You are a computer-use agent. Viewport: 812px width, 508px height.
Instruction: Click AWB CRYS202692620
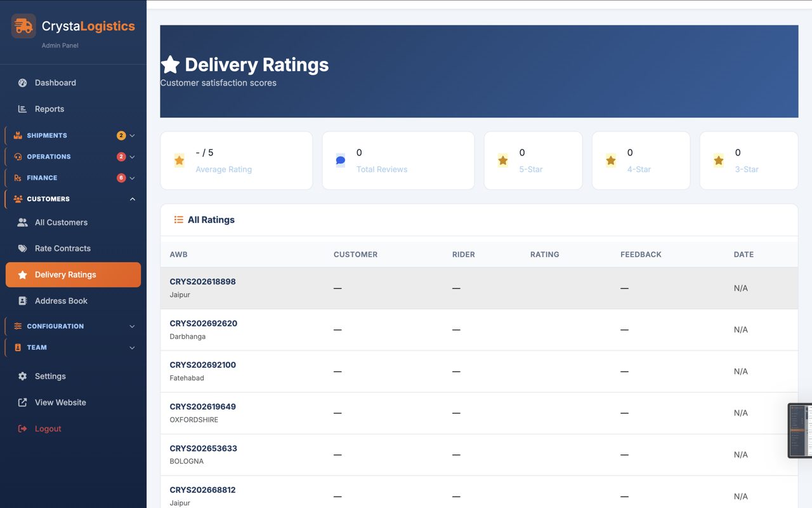pos(204,323)
